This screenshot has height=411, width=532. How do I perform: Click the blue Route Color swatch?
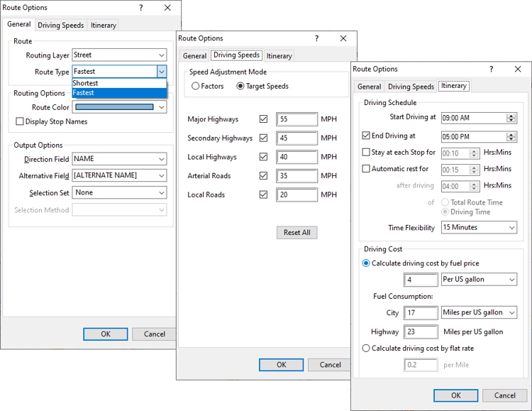[x=114, y=107]
